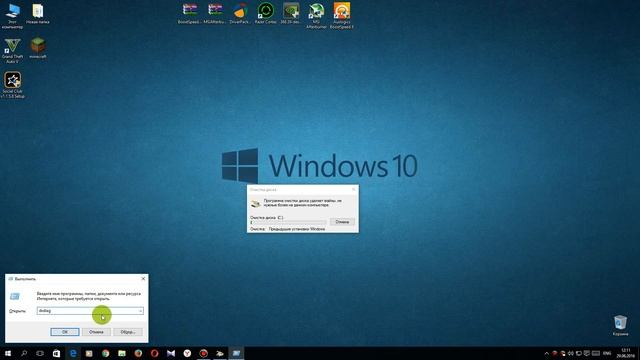Open the touch keyboard tray icon

click(596, 353)
